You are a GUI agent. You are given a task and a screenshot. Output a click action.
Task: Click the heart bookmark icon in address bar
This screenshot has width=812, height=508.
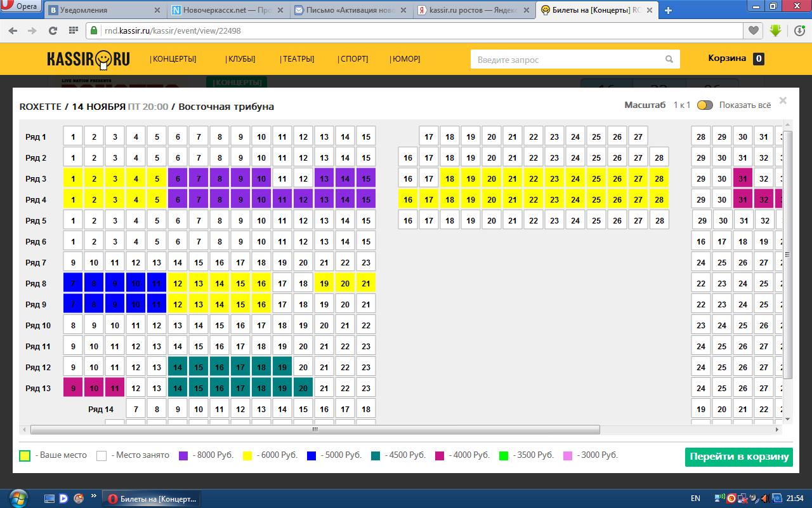(753, 30)
